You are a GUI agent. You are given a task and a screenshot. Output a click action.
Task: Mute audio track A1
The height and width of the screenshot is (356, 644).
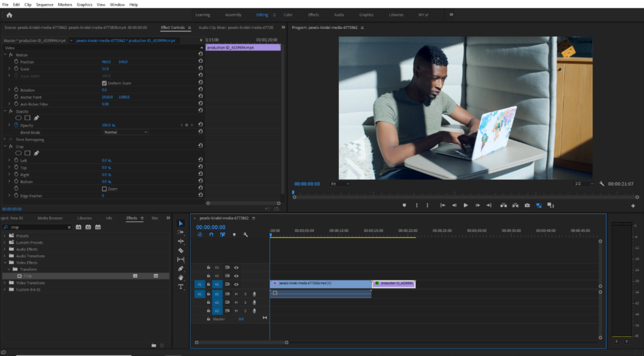(x=236, y=294)
